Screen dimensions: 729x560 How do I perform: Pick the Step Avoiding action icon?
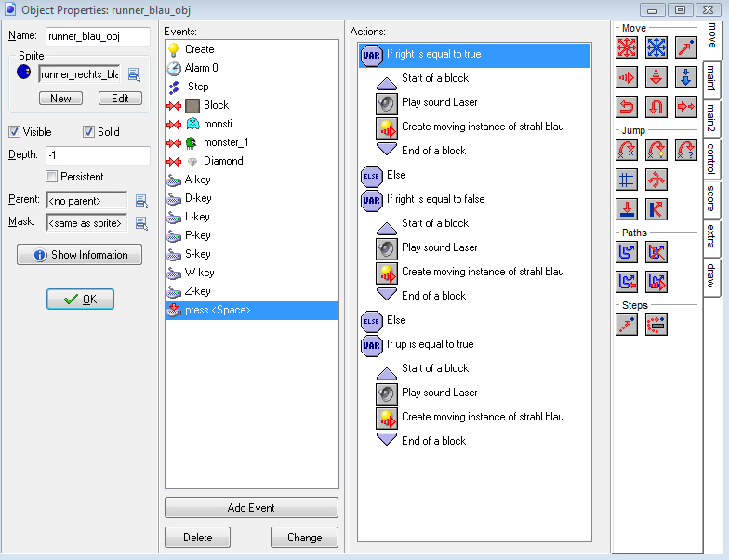coord(656,324)
